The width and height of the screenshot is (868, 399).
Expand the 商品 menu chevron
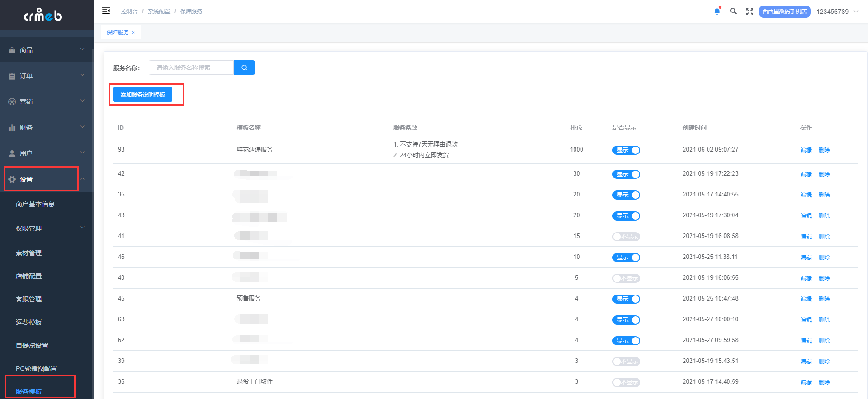[x=82, y=49]
